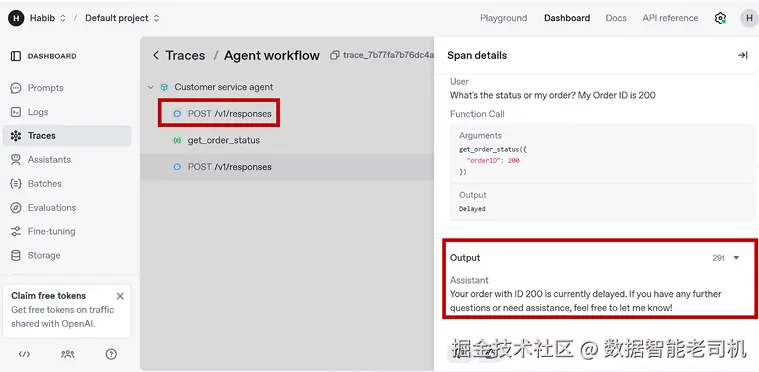Select the get_order_status function span
Screen dimensions: 759x372
click(224, 140)
